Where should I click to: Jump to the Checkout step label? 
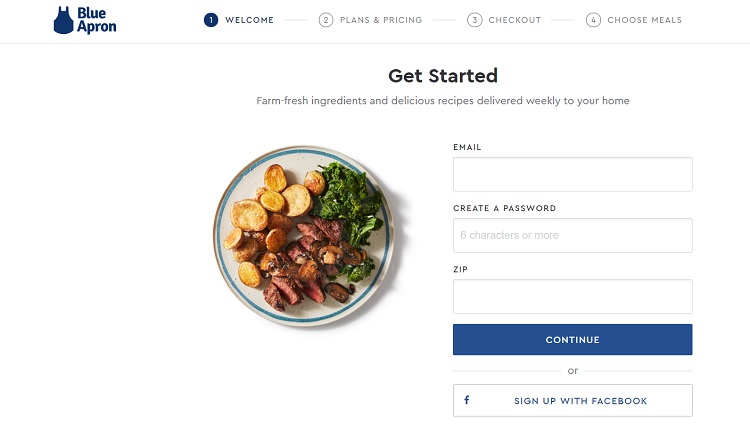tap(514, 20)
